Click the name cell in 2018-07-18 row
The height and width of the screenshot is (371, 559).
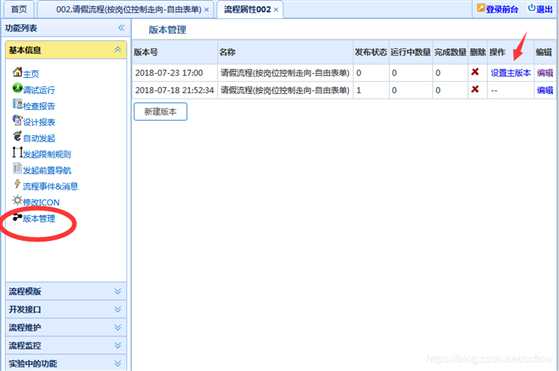pos(285,90)
